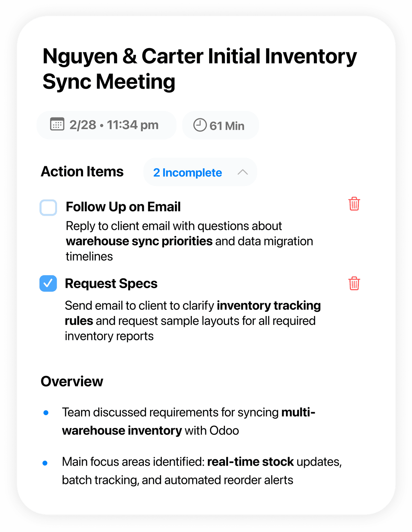Select the Action Items section header
This screenshot has height=532, width=412.
pos(82,171)
